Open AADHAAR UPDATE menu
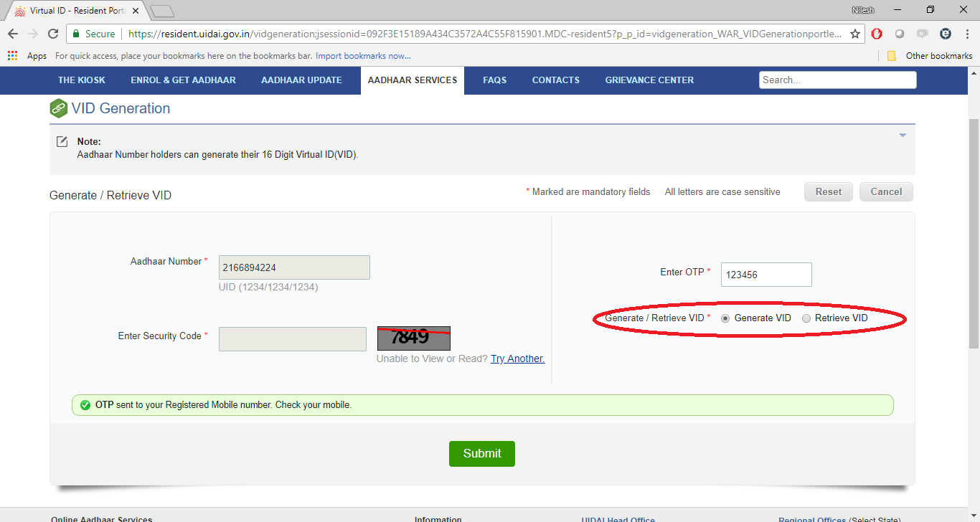 click(x=301, y=80)
